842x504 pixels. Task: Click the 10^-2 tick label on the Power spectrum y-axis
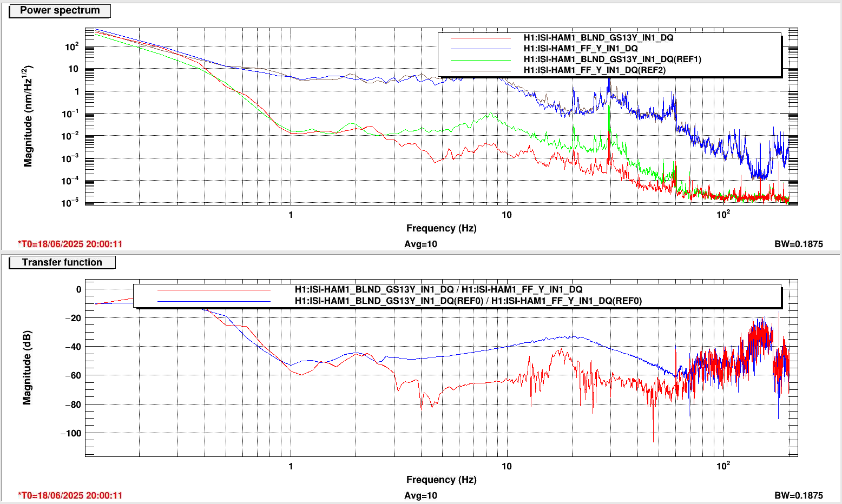click(x=70, y=136)
